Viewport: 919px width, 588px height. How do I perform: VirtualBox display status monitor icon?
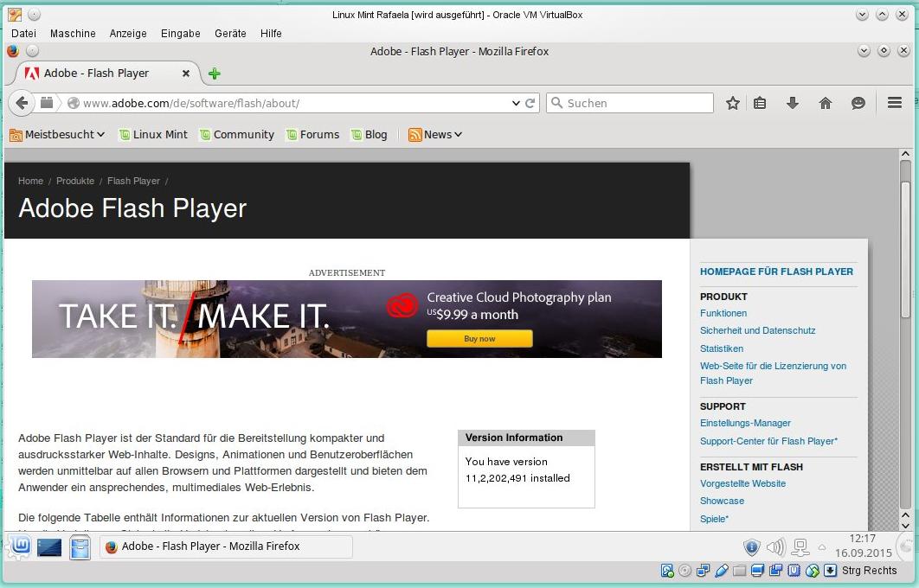pos(758,571)
